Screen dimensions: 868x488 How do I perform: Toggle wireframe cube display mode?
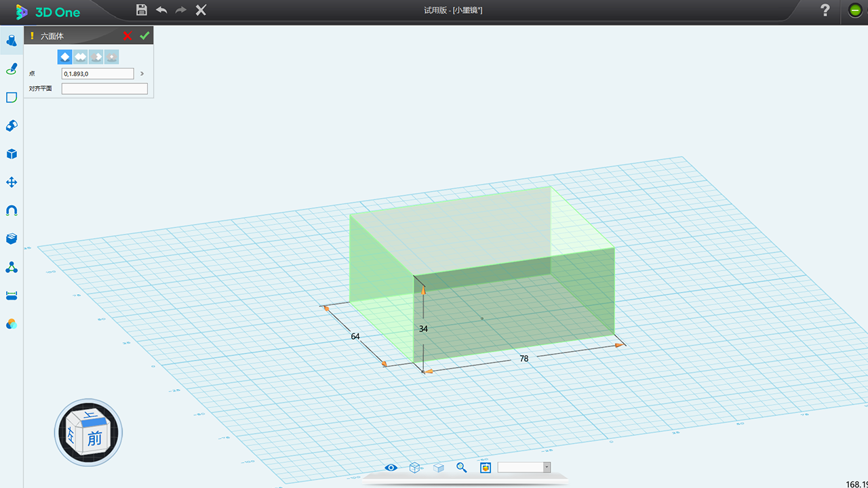(414, 468)
